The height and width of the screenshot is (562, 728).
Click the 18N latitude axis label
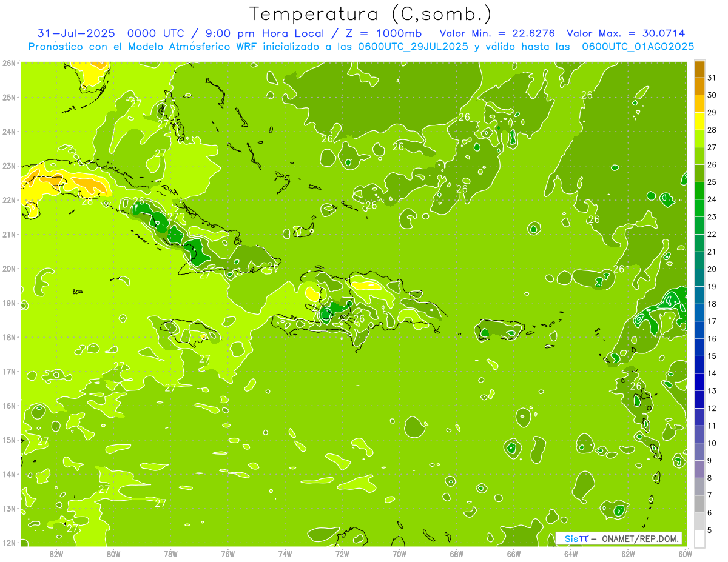tap(9, 337)
